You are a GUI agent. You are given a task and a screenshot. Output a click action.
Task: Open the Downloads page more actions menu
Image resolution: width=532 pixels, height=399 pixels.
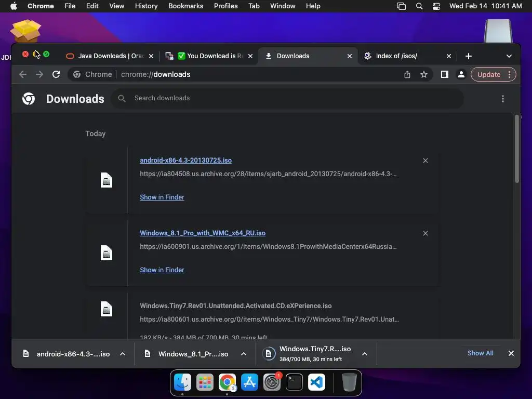[503, 99]
